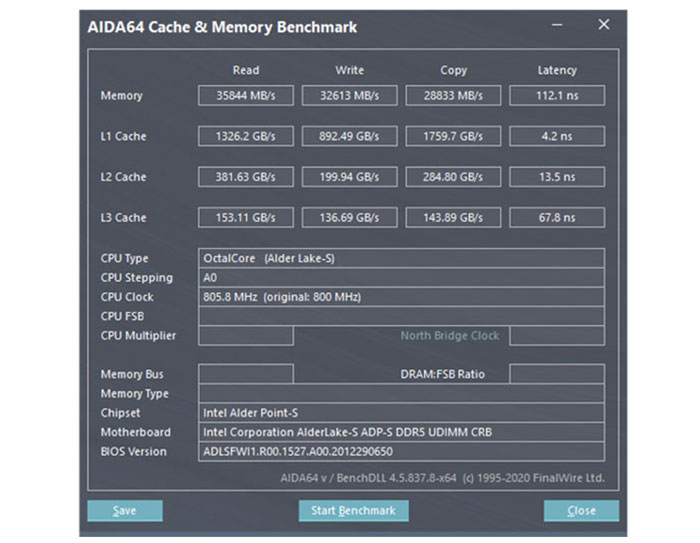This screenshot has width=700, height=543.
Task: Select the Motherboard information field
Action: point(401,432)
